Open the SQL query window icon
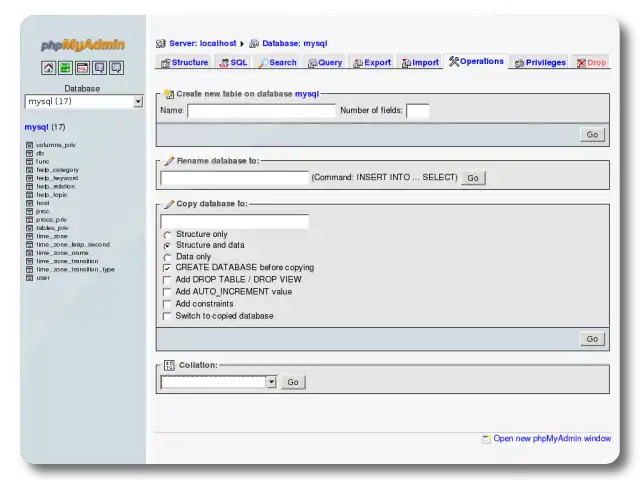640x480 pixels. click(82, 68)
